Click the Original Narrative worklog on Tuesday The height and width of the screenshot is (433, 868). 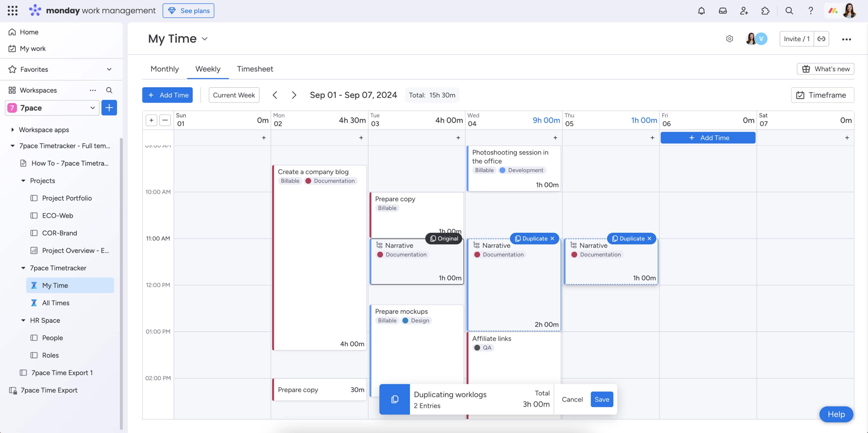pos(417,261)
